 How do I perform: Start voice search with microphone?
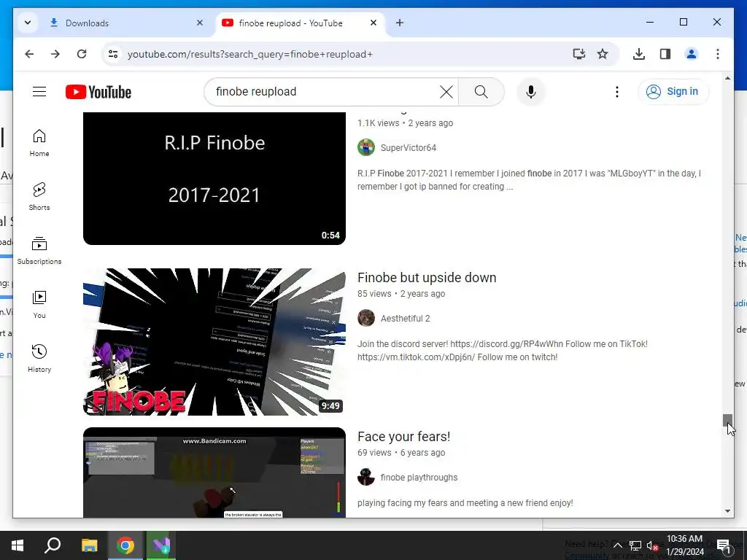[x=531, y=91]
